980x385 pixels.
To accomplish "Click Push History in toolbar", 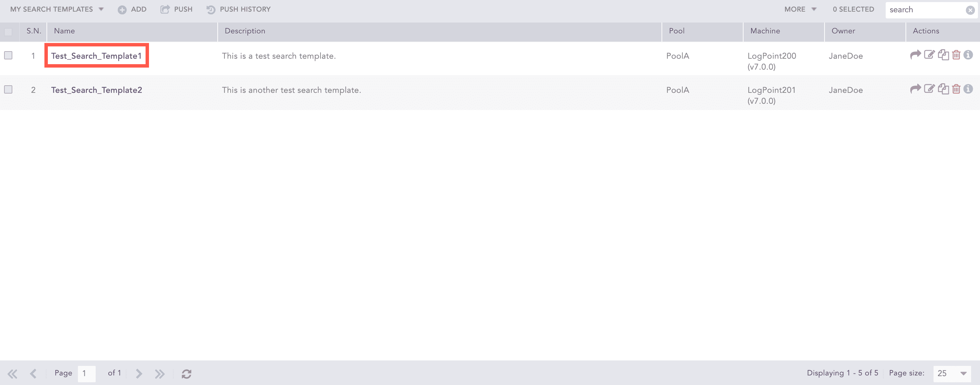I will (x=239, y=10).
